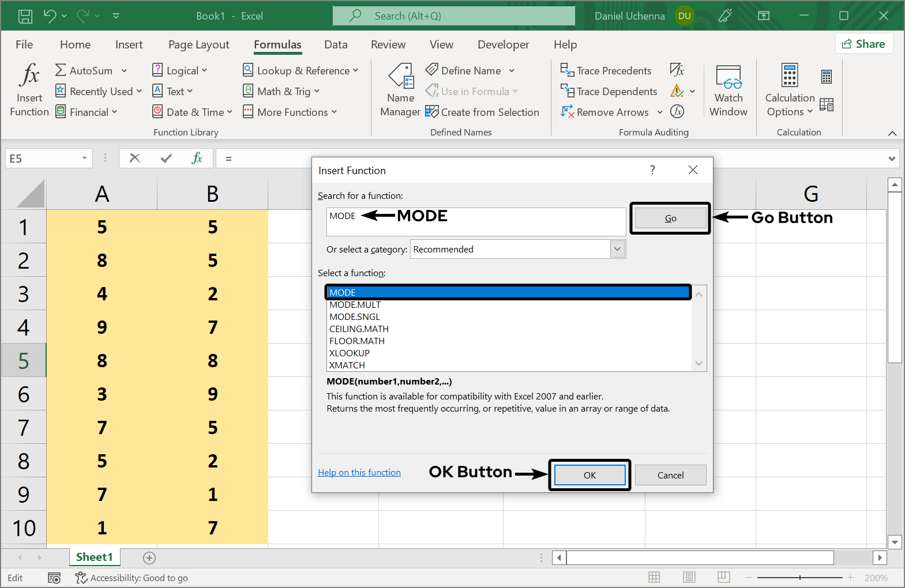Switch to Page Break Preview view
The image size is (905, 588).
pyautogui.click(x=724, y=577)
